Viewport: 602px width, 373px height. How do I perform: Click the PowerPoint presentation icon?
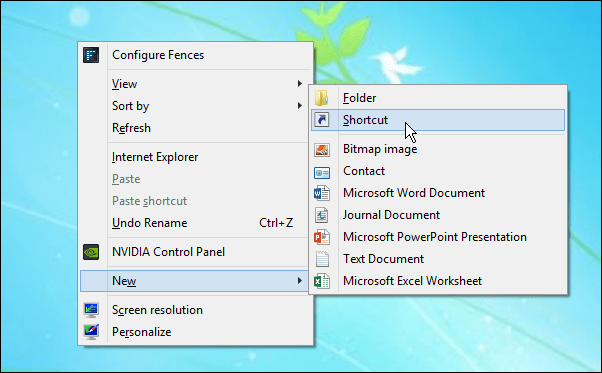point(322,237)
